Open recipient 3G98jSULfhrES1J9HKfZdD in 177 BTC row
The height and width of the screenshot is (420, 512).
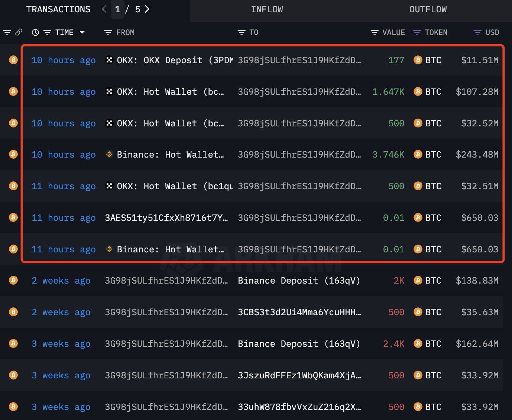coord(299,60)
